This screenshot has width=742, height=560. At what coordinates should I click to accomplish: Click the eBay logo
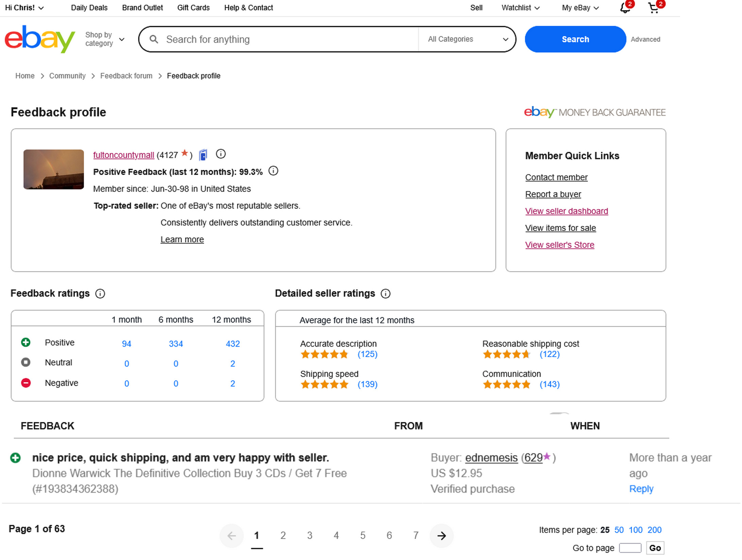tap(39, 39)
